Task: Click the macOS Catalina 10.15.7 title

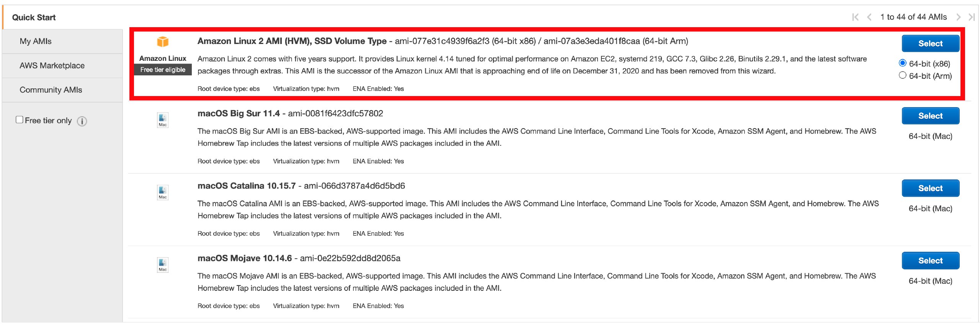Action: [247, 186]
